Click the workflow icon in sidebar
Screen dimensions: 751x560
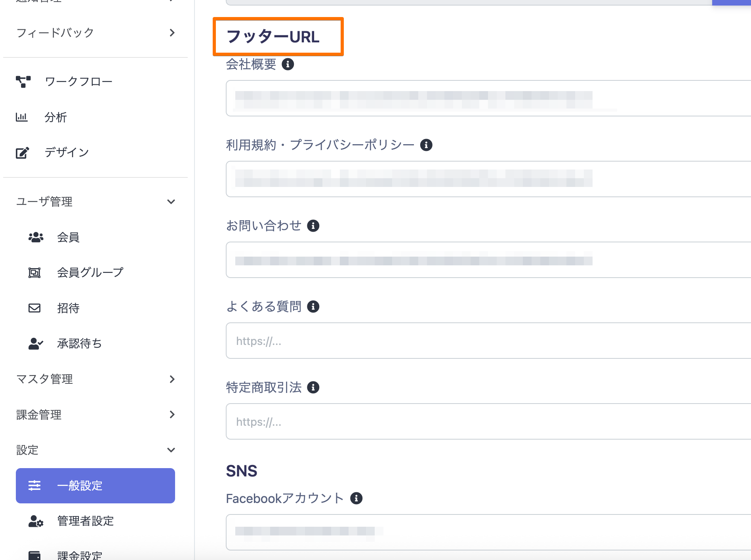point(23,82)
